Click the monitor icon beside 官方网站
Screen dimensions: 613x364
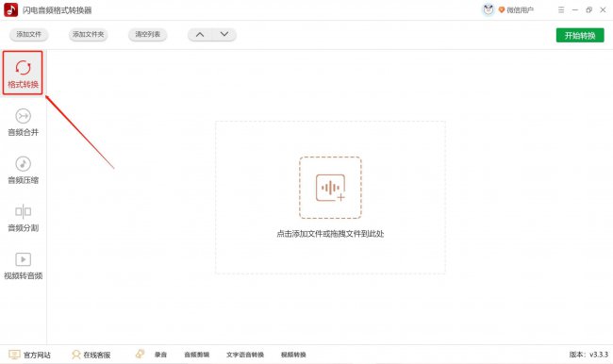14,355
